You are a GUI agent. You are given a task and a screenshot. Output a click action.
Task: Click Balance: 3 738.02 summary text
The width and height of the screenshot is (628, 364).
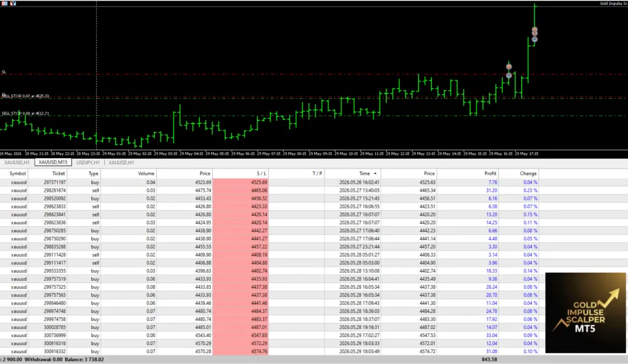85,360
